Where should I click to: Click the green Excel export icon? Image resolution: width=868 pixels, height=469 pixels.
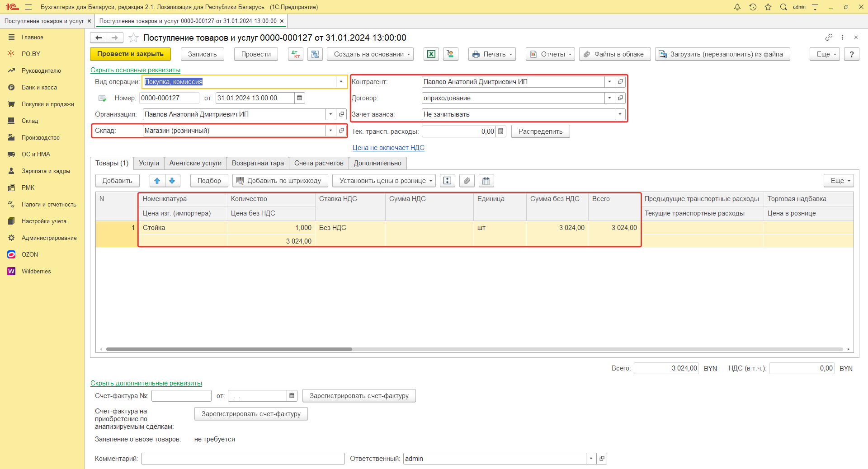click(x=431, y=54)
